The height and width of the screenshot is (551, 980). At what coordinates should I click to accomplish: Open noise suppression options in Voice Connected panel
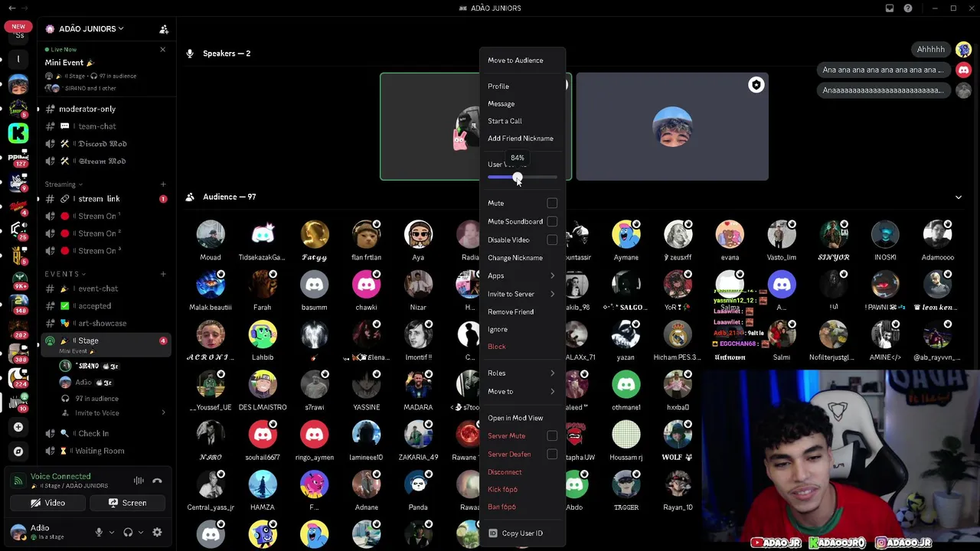(x=139, y=481)
